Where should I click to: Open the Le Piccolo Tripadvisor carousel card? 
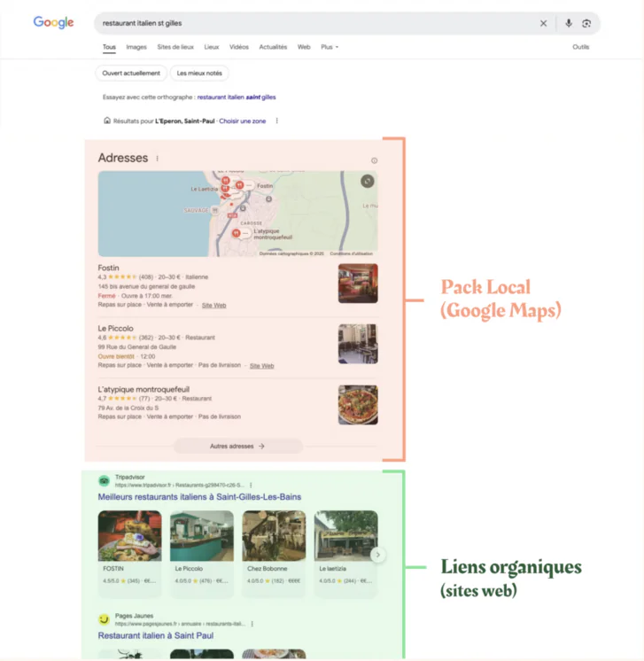pos(202,553)
